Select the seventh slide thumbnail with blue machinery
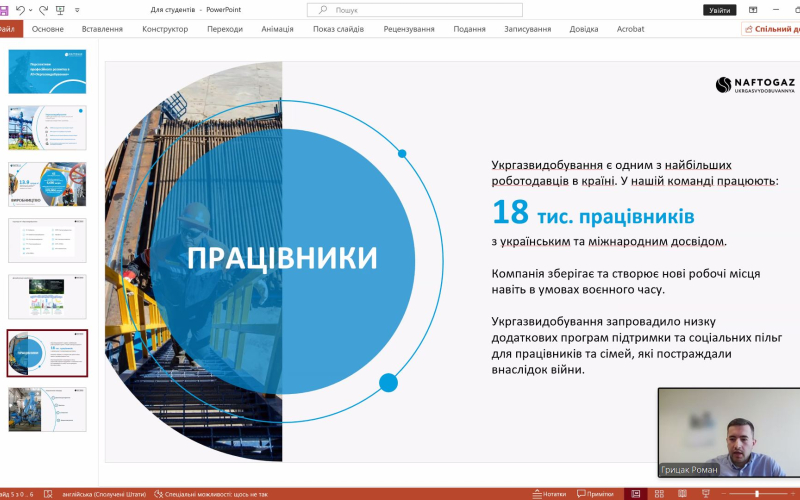 (x=47, y=409)
